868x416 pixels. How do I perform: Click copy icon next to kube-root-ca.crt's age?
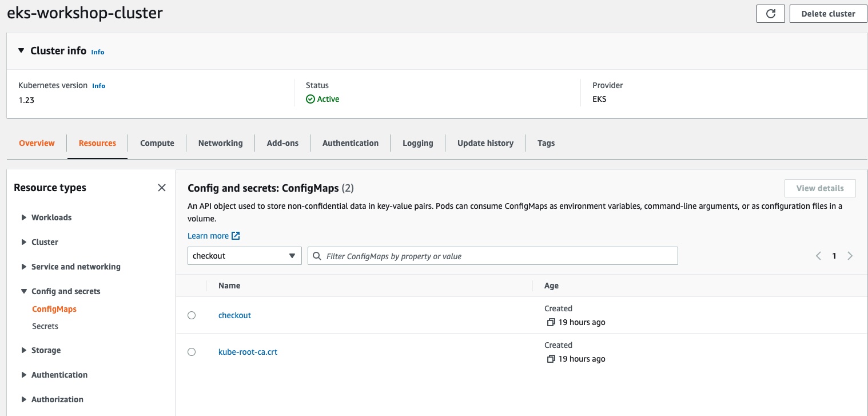coord(551,359)
